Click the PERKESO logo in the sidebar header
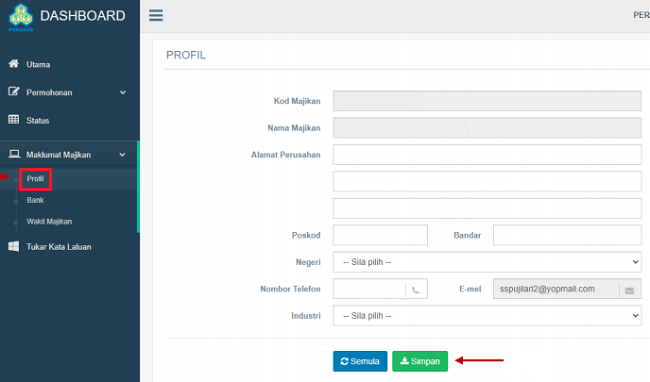Screen dimensions: 650x382 [21, 17]
